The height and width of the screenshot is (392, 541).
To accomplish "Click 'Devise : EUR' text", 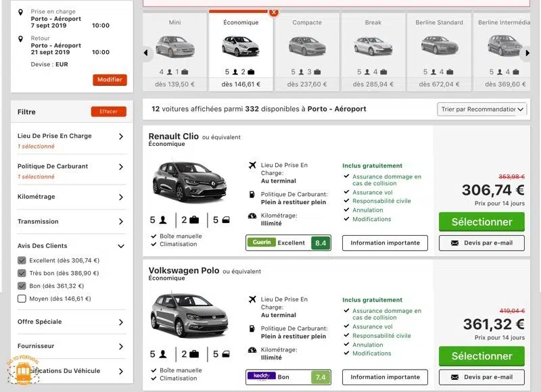I will coord(49,64).
